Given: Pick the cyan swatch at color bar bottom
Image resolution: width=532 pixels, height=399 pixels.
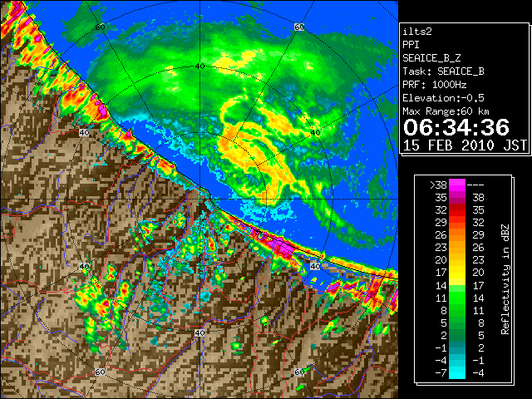Looking at the screenshot, I should (457, 373).
